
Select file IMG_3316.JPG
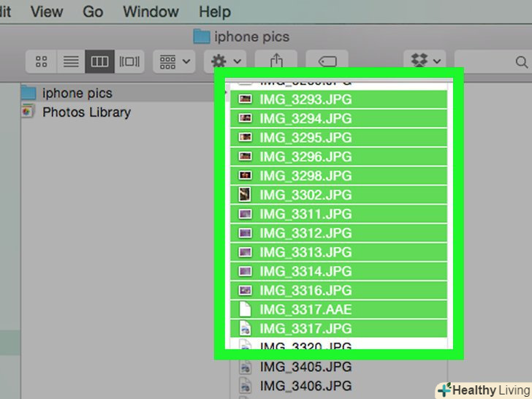click(338, 290)
